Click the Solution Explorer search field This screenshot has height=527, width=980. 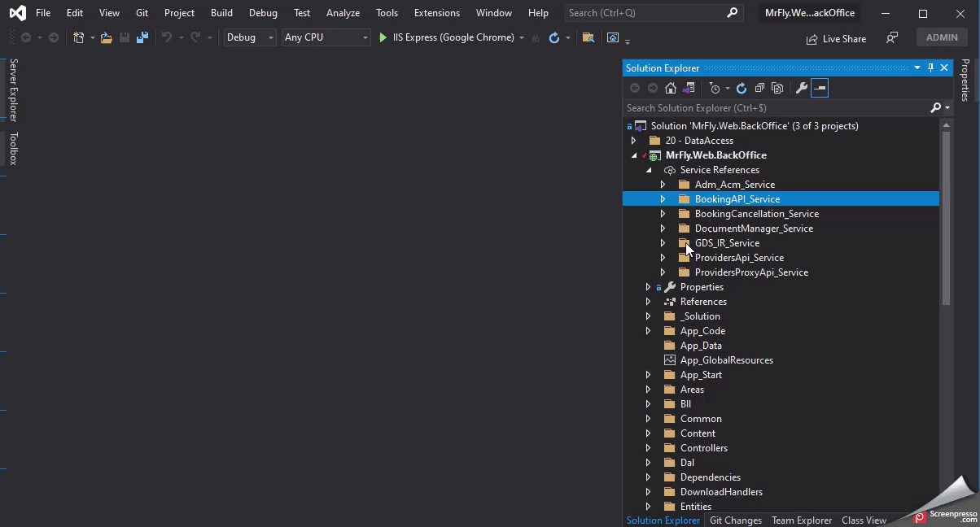(777, 107)
